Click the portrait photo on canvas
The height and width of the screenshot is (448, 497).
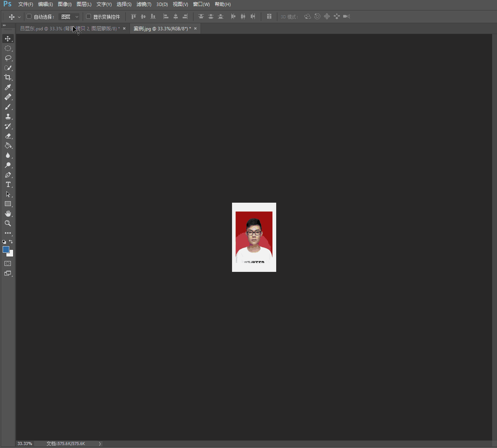(x=254, y=237)
